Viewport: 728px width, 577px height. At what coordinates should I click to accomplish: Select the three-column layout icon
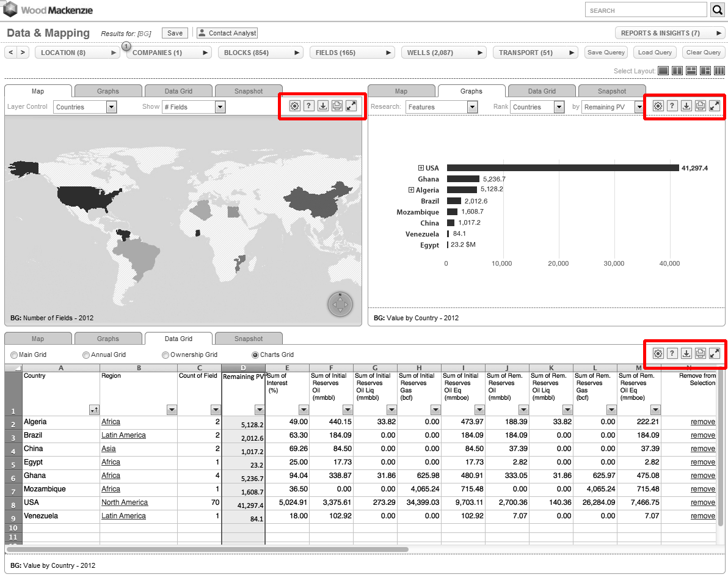[x=719, y=71]
